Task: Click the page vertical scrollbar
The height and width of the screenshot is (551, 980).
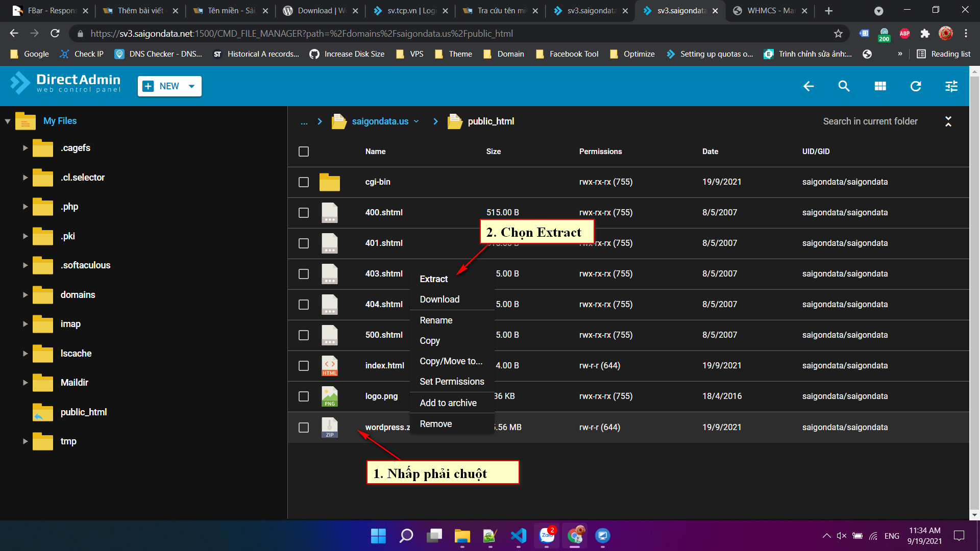Action: click(x=974, y=293)
